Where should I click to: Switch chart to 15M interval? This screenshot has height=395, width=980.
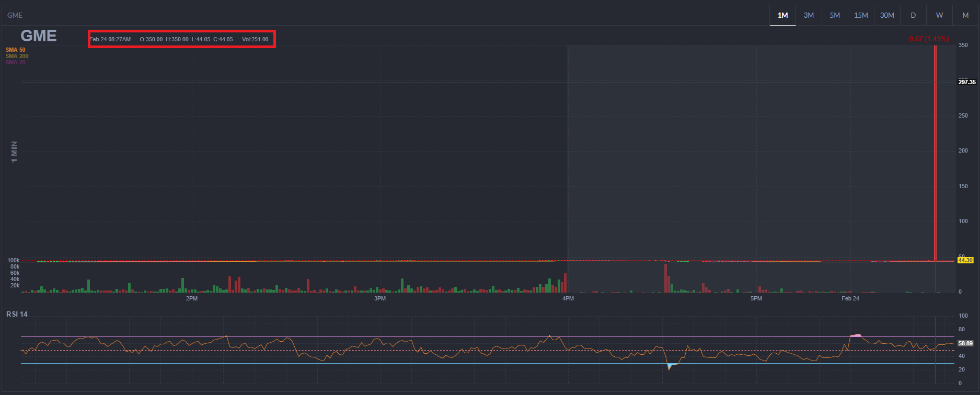coord(861,15)
